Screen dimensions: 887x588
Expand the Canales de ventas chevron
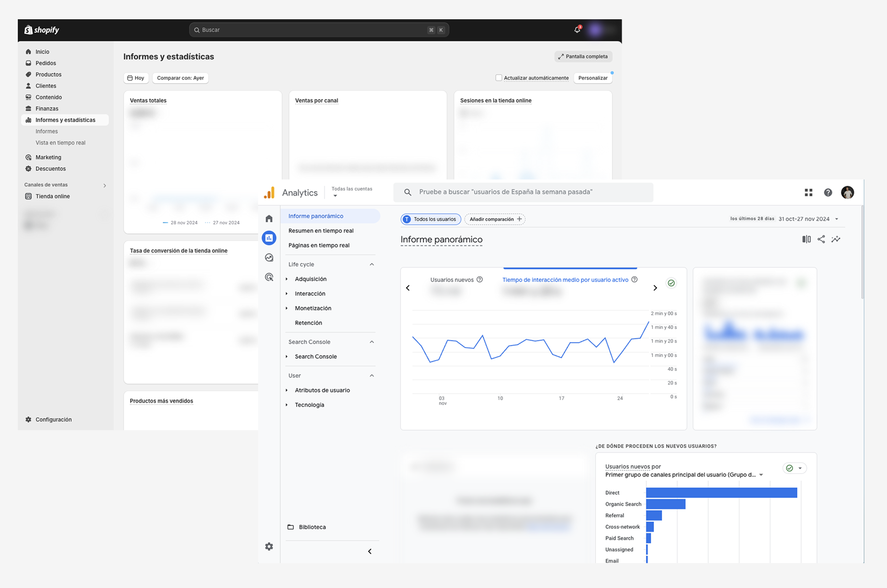pyautogui.click(x=104, y=185)
